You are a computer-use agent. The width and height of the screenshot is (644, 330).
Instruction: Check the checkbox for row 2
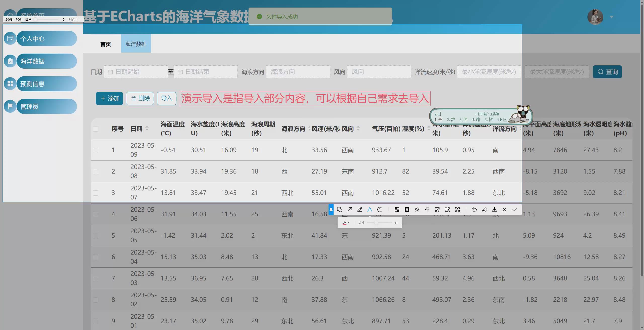coord(95,172)
